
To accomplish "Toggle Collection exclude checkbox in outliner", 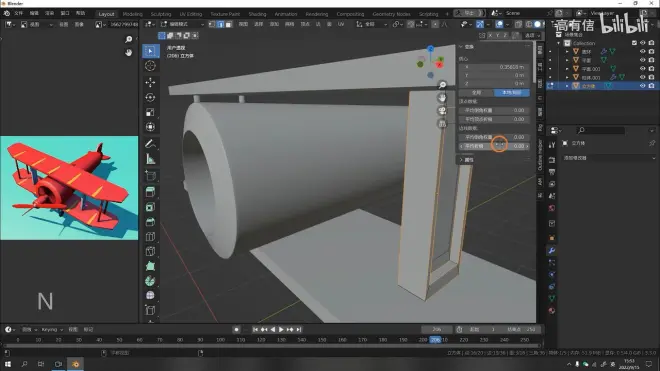I will click(634, 43).
